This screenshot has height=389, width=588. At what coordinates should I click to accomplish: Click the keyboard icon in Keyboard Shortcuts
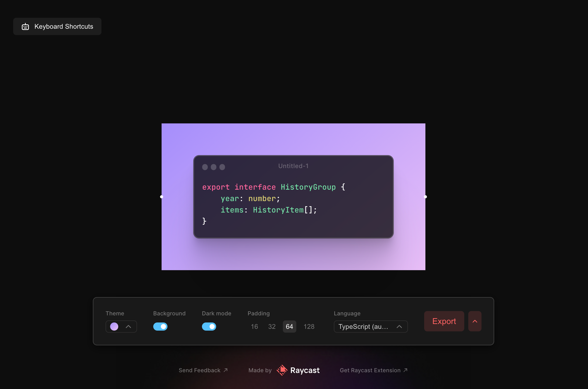point(25,27)
